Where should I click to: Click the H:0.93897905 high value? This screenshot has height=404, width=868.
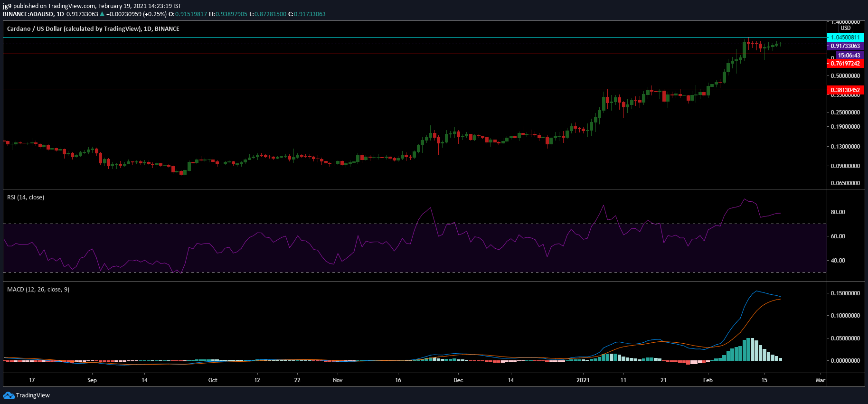[228, 14]
